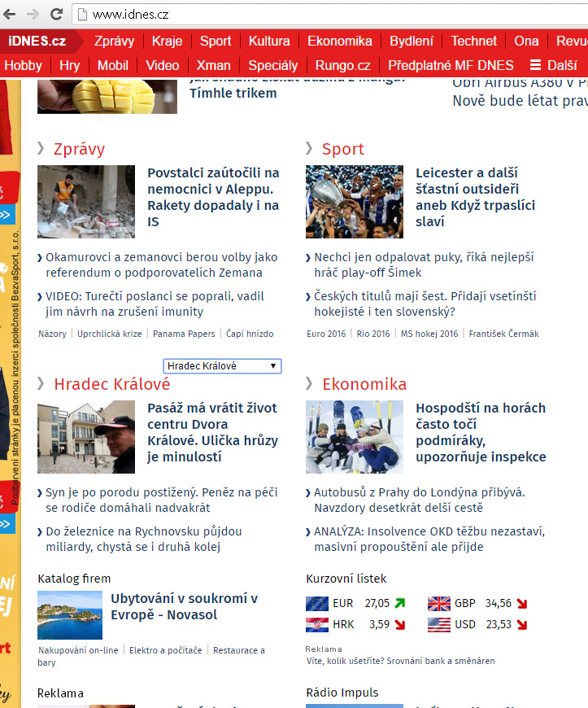Open Nechci jen odpalovat puky link
The width and height of the screenshot is (588, 708).
pyautogui.click(x=424, y=265)
